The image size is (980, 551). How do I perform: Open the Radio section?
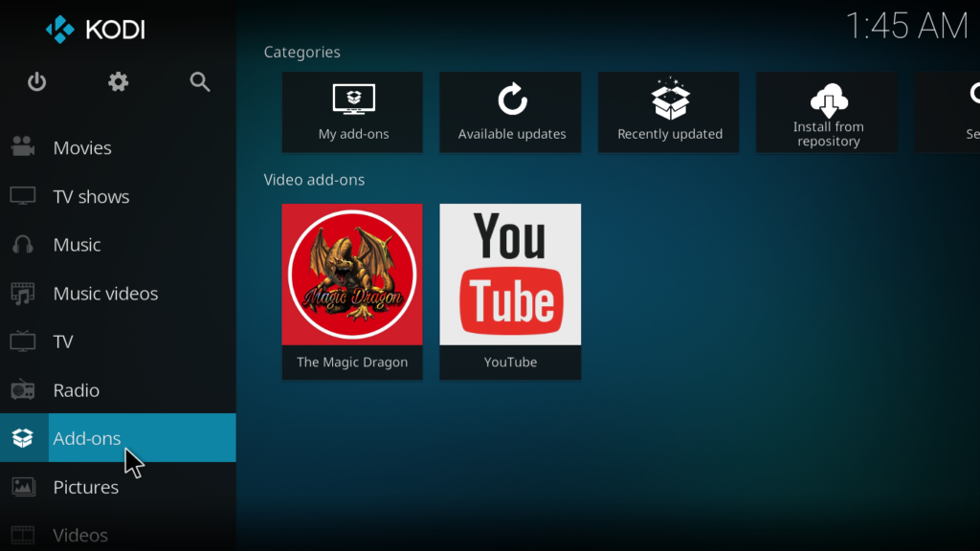(77, 390)
